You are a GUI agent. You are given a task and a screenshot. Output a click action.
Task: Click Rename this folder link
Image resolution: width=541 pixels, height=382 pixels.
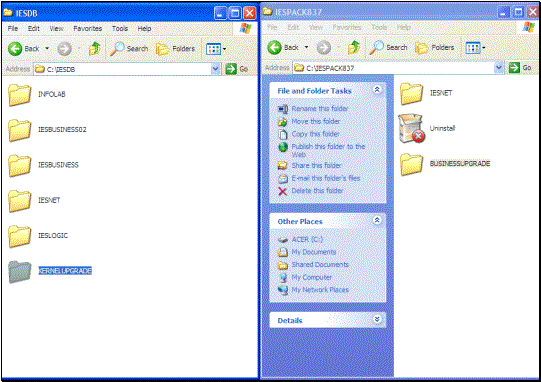click(x=319, y=109)
